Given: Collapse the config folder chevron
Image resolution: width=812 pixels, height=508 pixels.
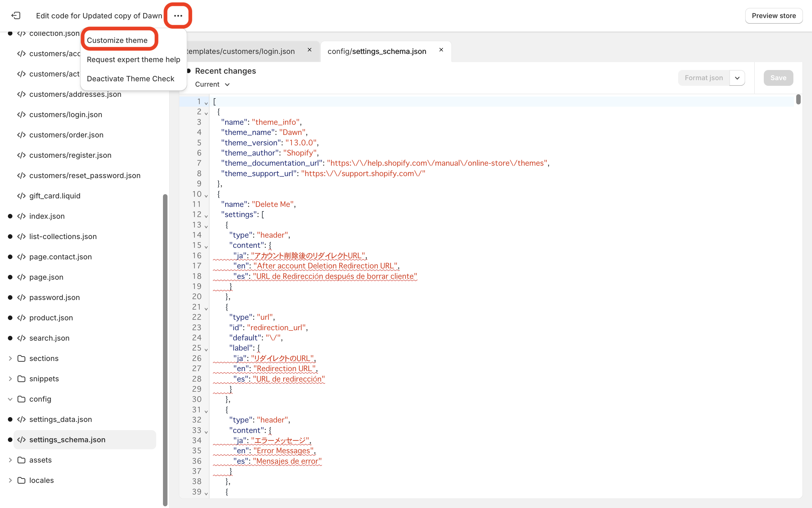Looking at the screenshot, I should (10, 399).
